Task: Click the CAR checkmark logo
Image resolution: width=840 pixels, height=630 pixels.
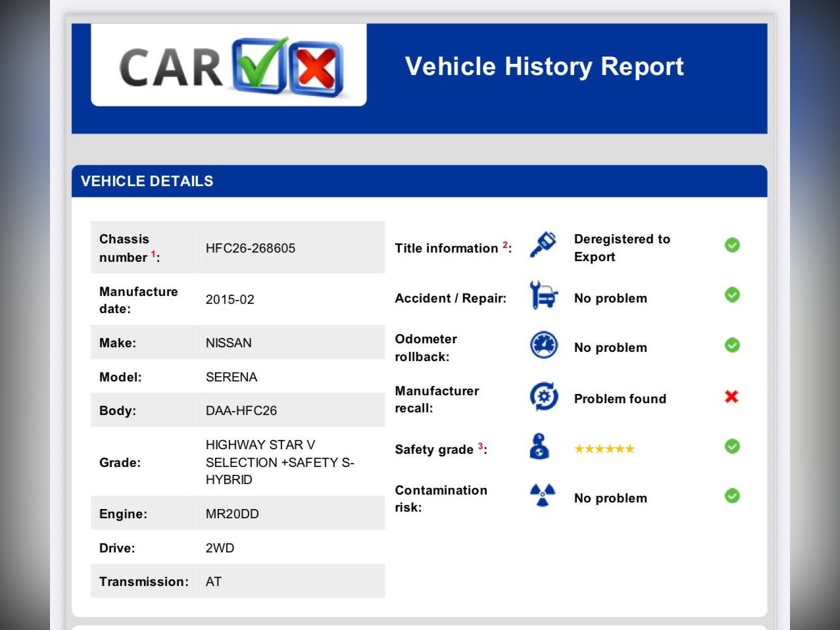Action: [x=229, y=66]
